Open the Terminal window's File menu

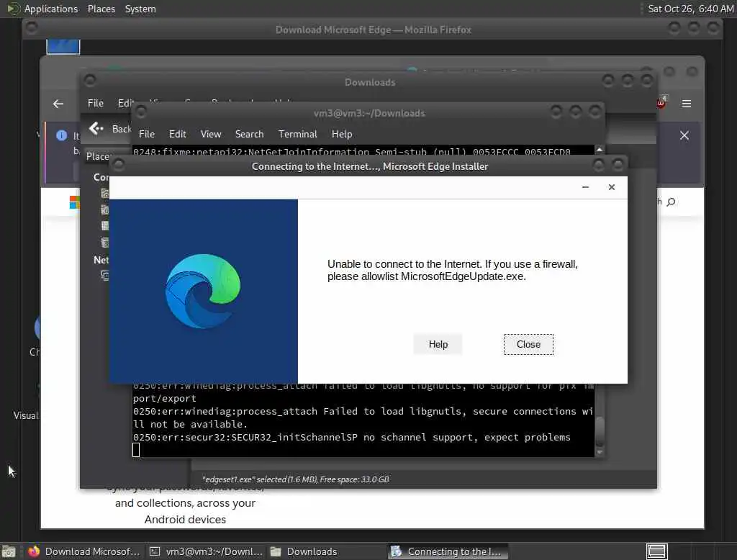(147, 134)
